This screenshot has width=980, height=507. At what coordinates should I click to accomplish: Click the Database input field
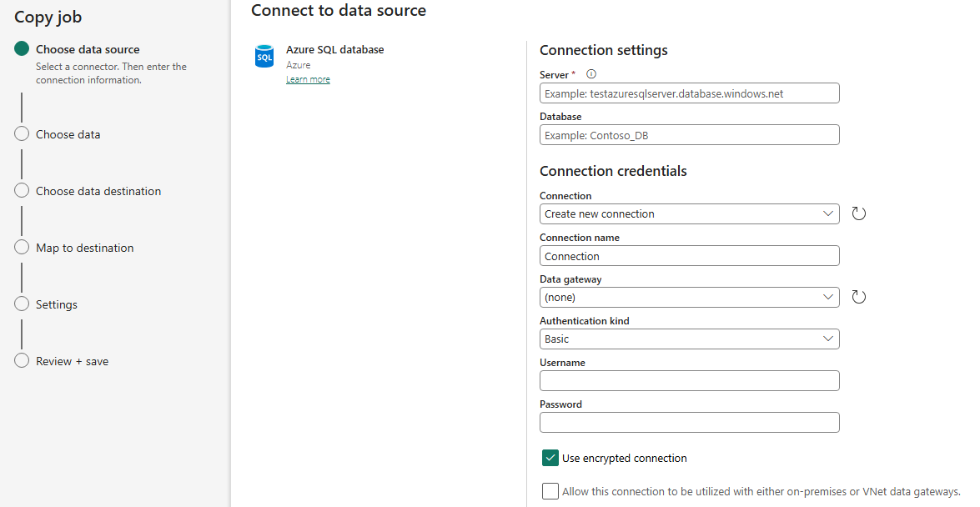coord(690,135)
